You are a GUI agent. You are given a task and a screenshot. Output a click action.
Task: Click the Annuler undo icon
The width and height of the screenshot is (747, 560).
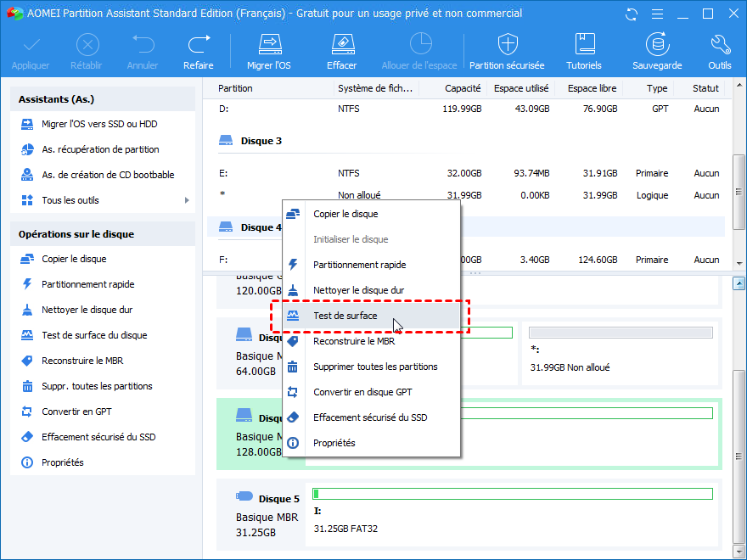click(143, 52)
